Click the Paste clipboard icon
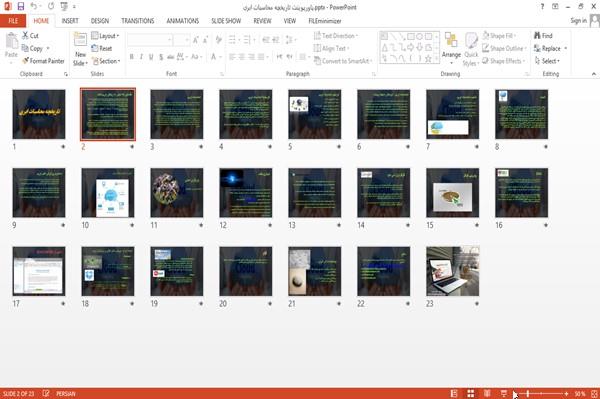This screenshot has width=600, height=399. (x=11, y=41)
